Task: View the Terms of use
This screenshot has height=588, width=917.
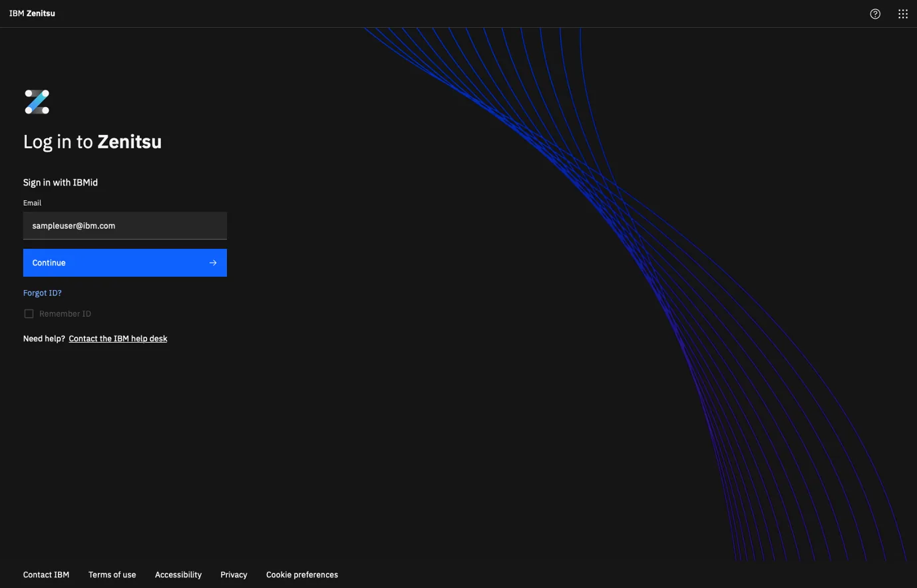Action: pyautogui.click(x=112, y=575)
